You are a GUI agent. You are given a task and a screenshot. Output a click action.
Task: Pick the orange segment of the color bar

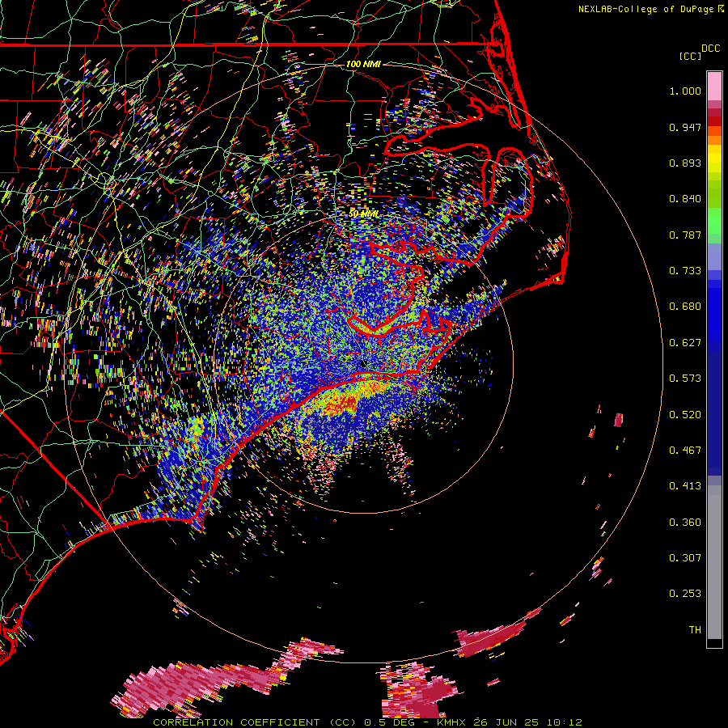point(714,140)
